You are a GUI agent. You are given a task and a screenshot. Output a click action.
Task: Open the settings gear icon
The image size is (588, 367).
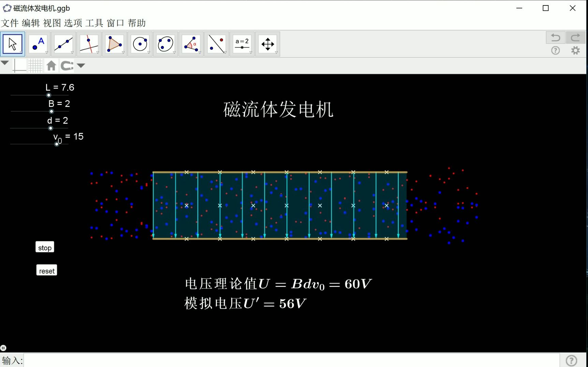576,50
